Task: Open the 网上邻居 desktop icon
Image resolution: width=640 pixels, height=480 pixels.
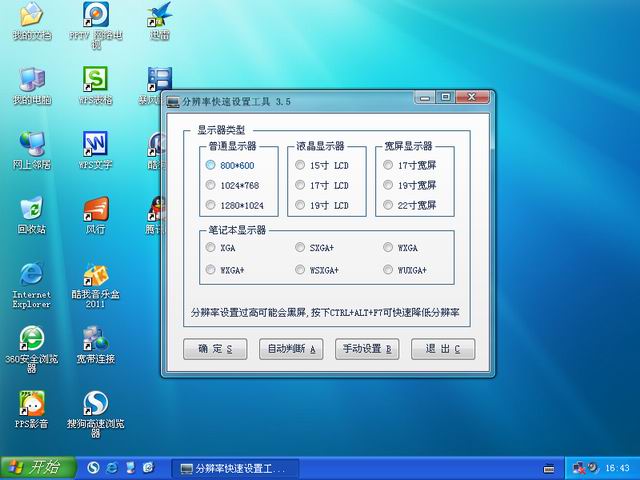Action: tap(31, 144)
